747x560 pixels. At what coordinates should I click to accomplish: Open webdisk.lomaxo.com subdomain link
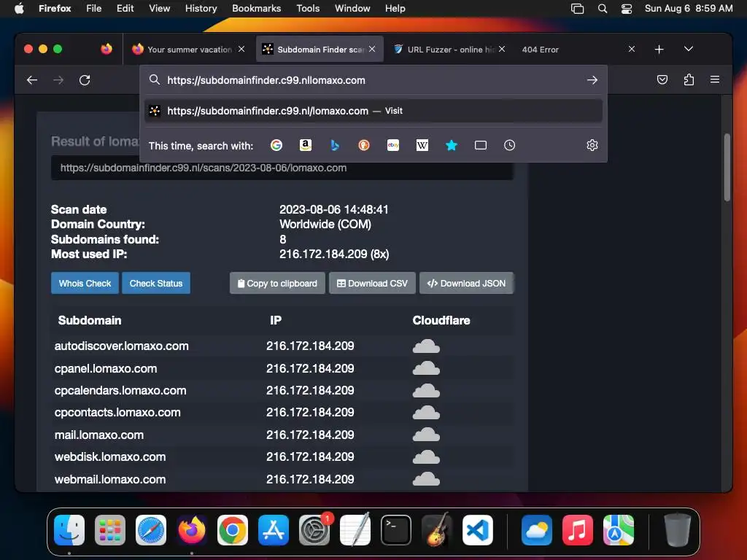tap(110, 456)
